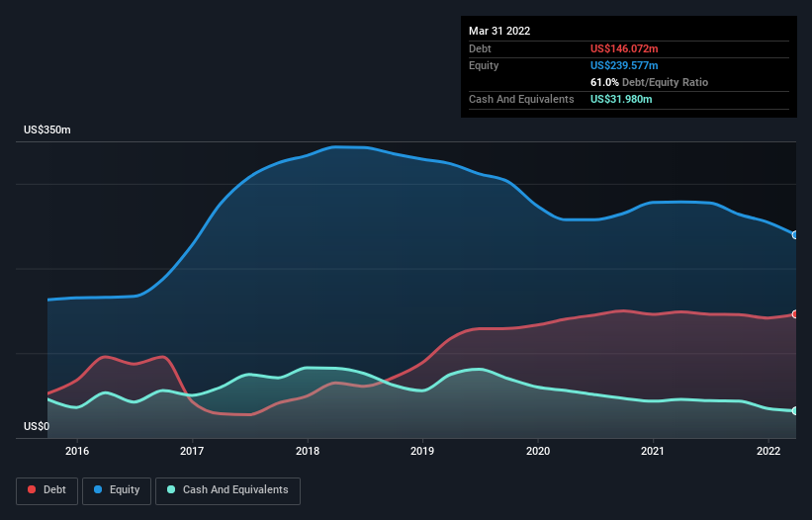Click the 2022 x-axis label
This screenshot has width=812, height=520.
[x=768, y=451]
